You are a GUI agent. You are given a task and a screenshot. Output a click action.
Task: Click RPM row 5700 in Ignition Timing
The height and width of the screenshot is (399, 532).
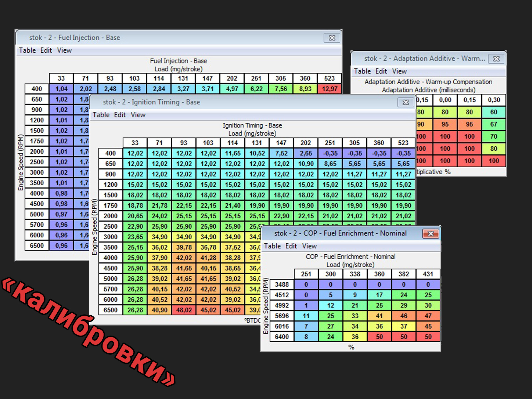111,289
